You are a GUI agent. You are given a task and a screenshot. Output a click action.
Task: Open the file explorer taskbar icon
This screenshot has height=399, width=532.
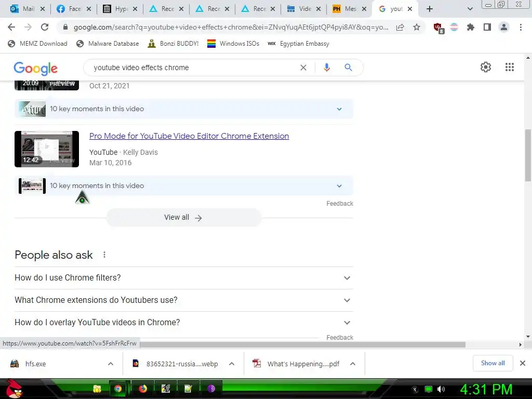(x=97, y=389)
